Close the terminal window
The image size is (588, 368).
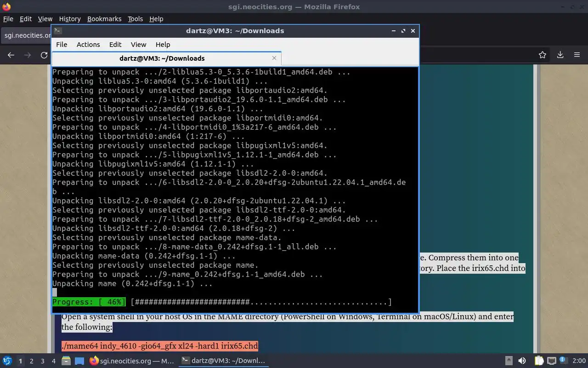pyautogui.click(x=413, y=31)
